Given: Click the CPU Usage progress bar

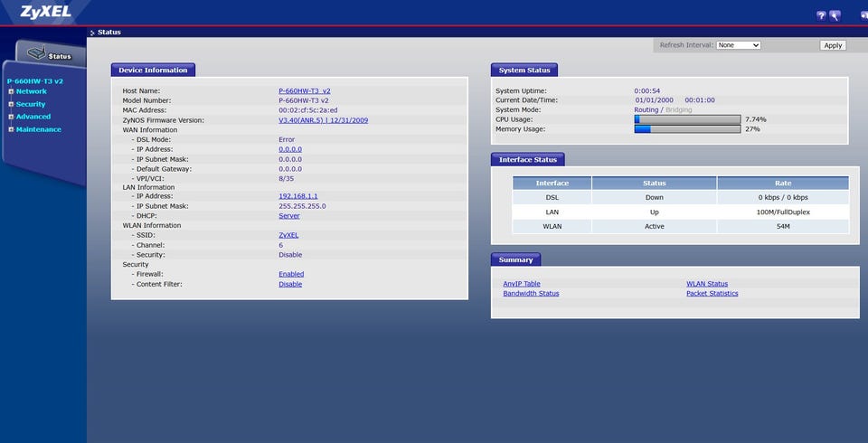Looking at the screenshot, I should click(687, 119).
